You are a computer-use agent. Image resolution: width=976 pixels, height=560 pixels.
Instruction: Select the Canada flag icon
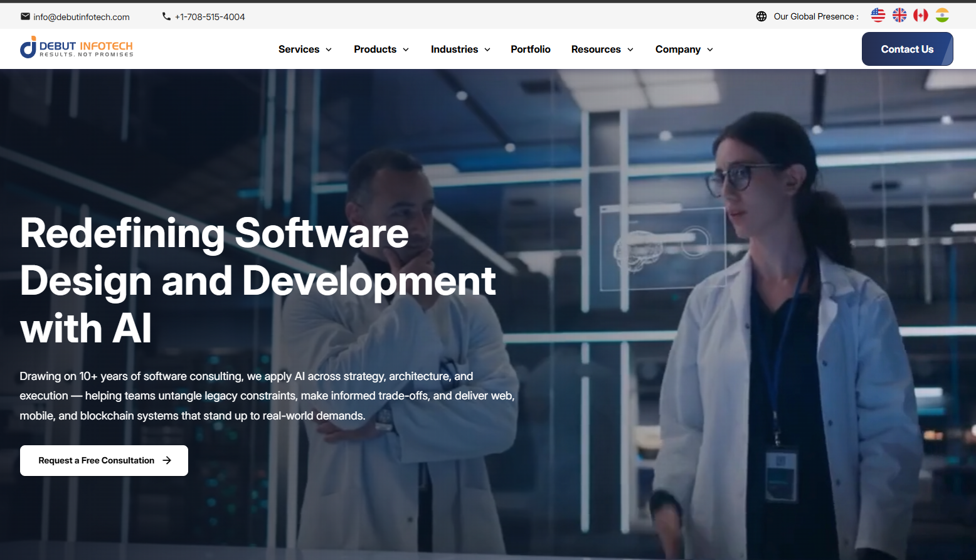[x=921, y=15]
